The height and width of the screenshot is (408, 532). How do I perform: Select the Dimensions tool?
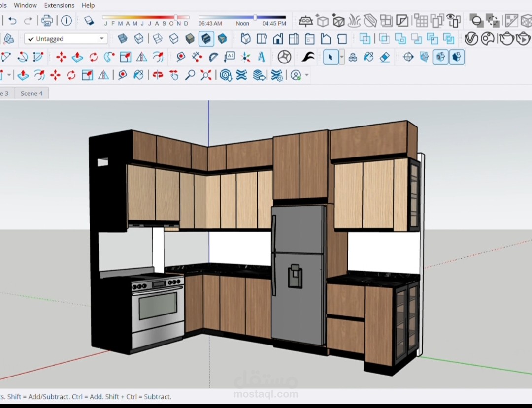pos(197,57)
